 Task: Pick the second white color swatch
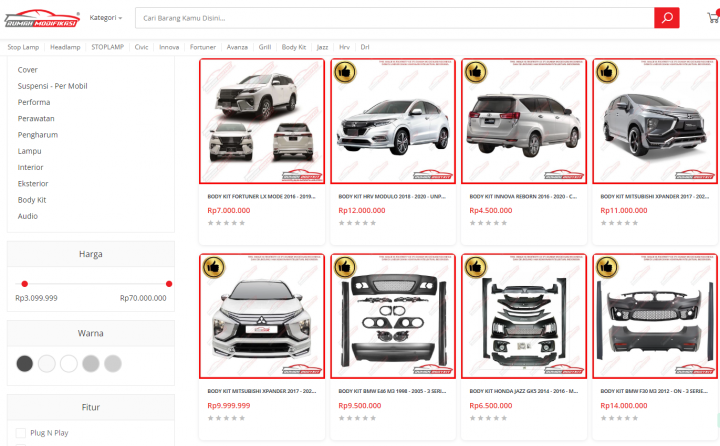point(69,364)
